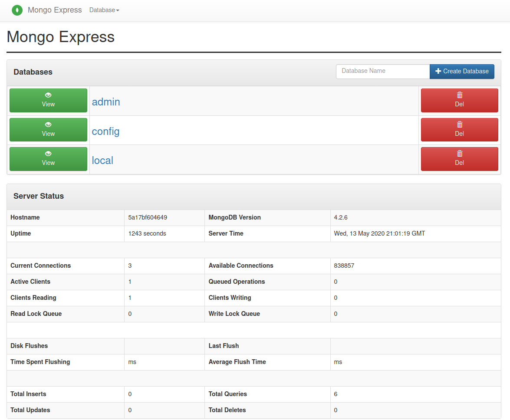510x420 pixels.
Task: Click the Server Status panel heading
Action: click(39, 196)
